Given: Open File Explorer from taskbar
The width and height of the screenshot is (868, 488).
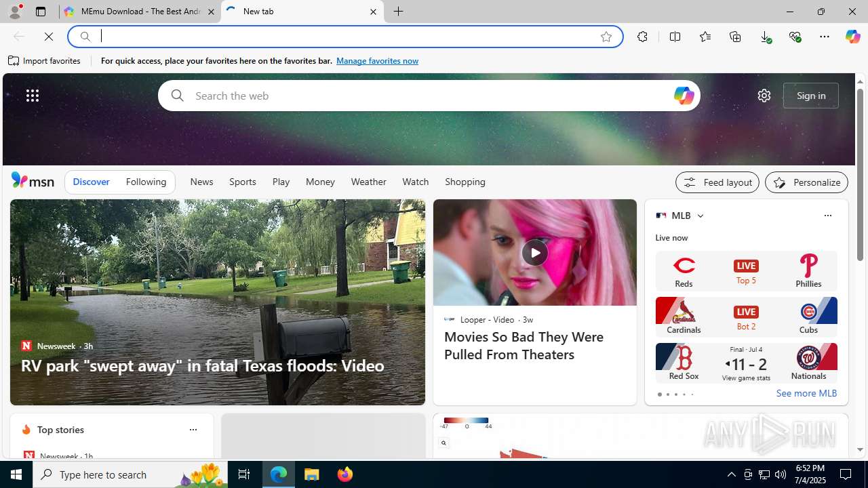Looking at the screenshot, I should pyautogui.click(x=312, y=474).
